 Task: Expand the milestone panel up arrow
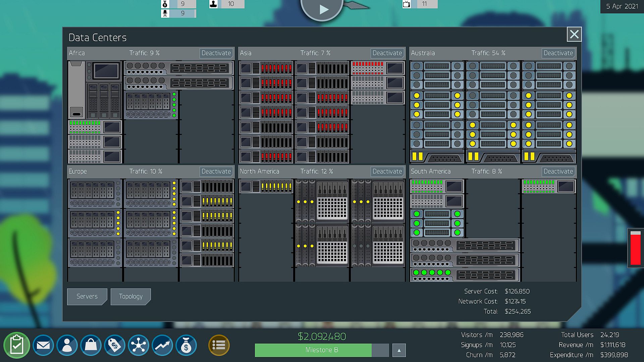[x=399, y=350]
